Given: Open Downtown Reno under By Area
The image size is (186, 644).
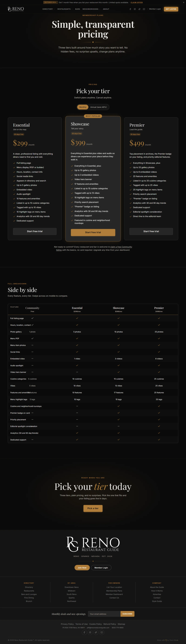Looking at the screenshot, I should [72, 587].
